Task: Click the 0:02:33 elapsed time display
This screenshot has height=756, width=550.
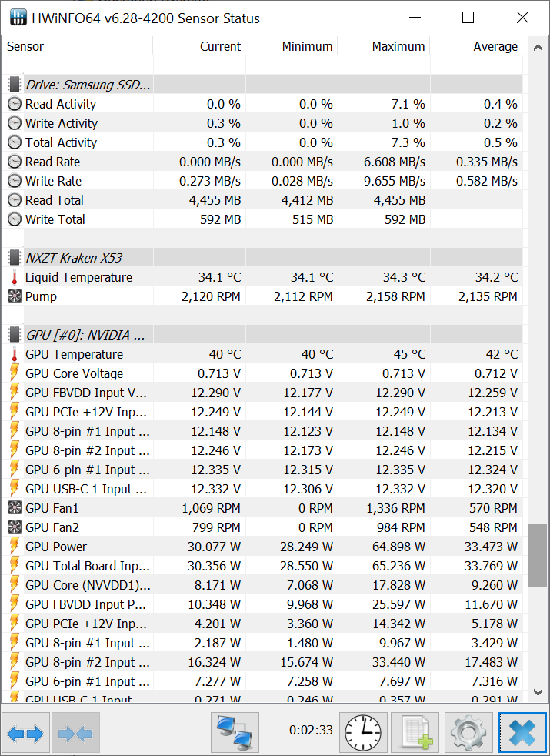Action: (x=311, y=730)
